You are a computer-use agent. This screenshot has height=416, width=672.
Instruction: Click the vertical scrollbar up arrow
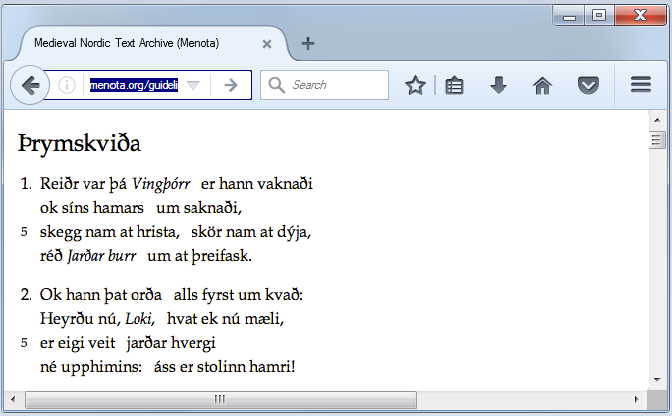coord(657,118)
